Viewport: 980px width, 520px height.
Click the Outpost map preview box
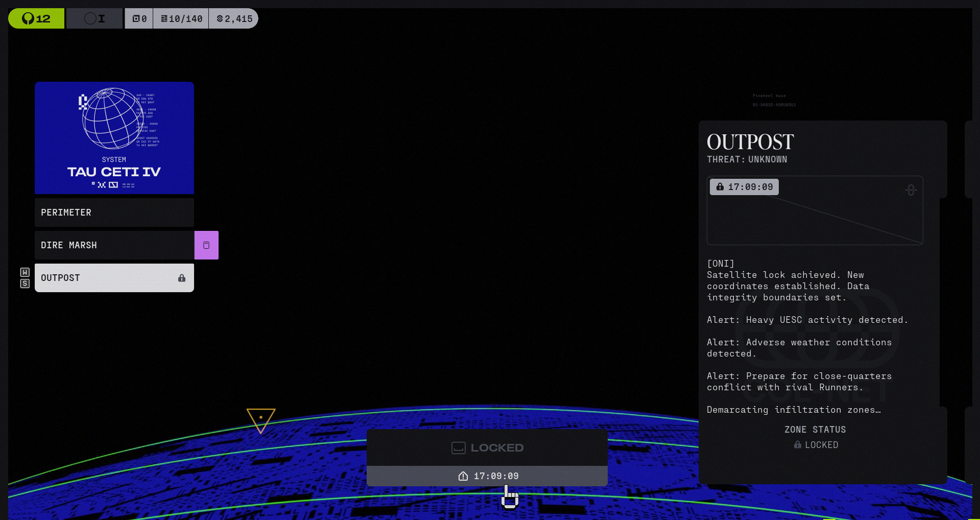point(815,210)
